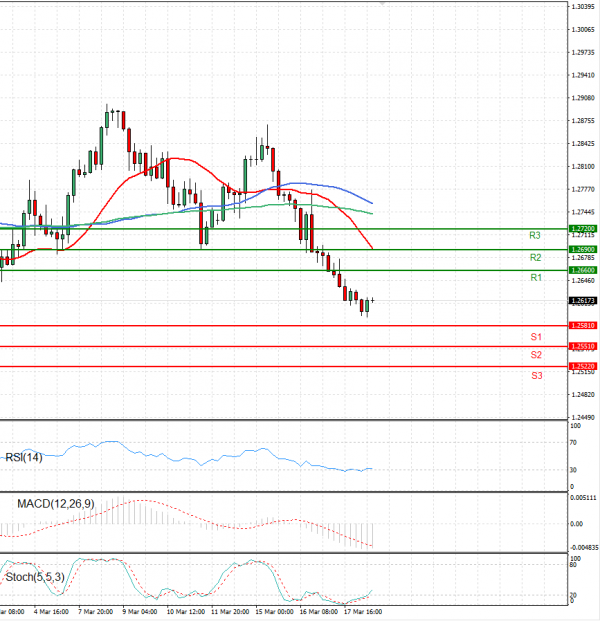Click the 1.28100 price axis value
This screenshot has height=621, width=600.
tap(583, 167)
